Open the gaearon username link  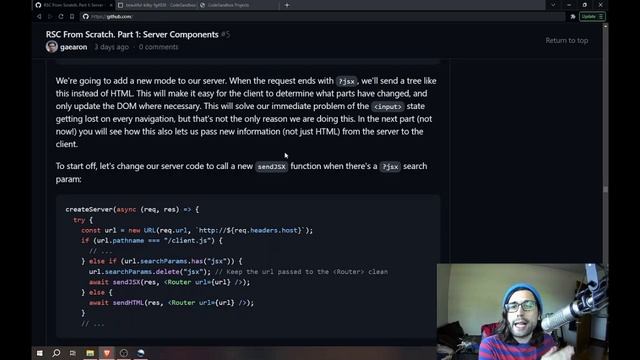(x=73, y=47)
